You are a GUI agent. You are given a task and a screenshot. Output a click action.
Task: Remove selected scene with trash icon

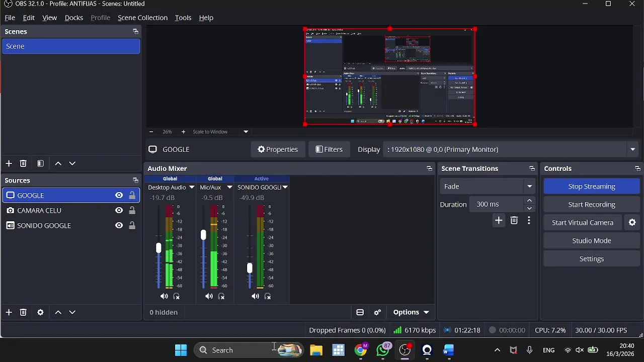click(x=23, y=163)
